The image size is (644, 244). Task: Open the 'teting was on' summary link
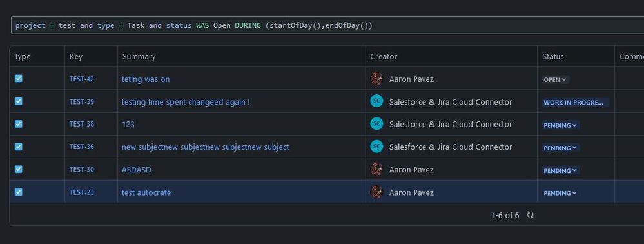click(x=146, y=79)
